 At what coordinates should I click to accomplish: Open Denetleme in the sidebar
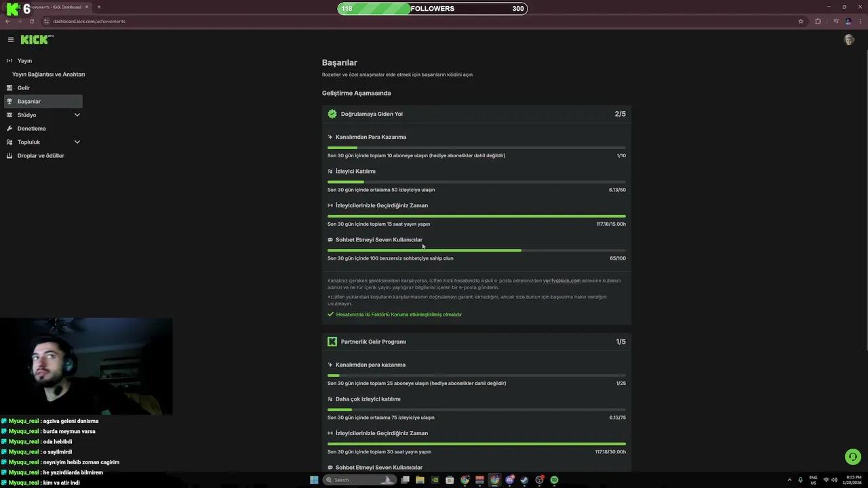click(31, 129)
